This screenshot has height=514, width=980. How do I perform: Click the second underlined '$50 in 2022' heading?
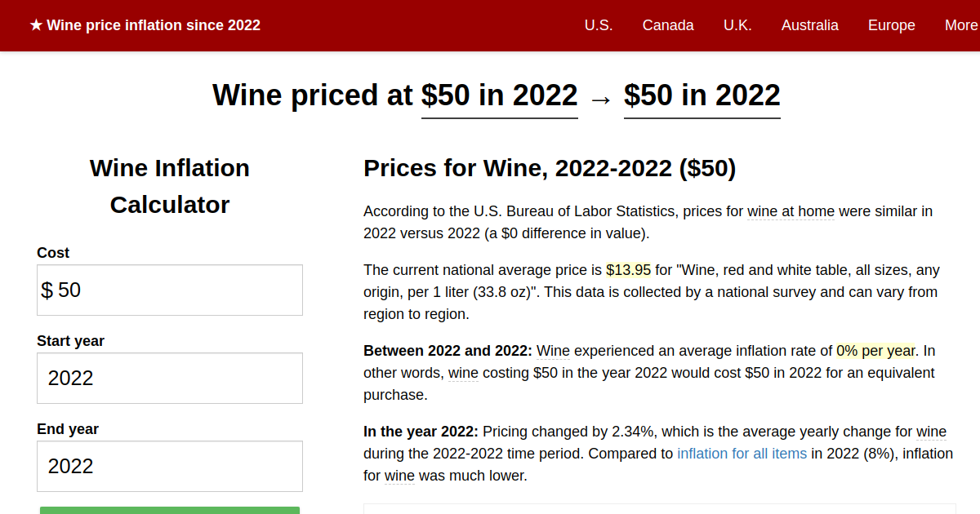point(702,95)
